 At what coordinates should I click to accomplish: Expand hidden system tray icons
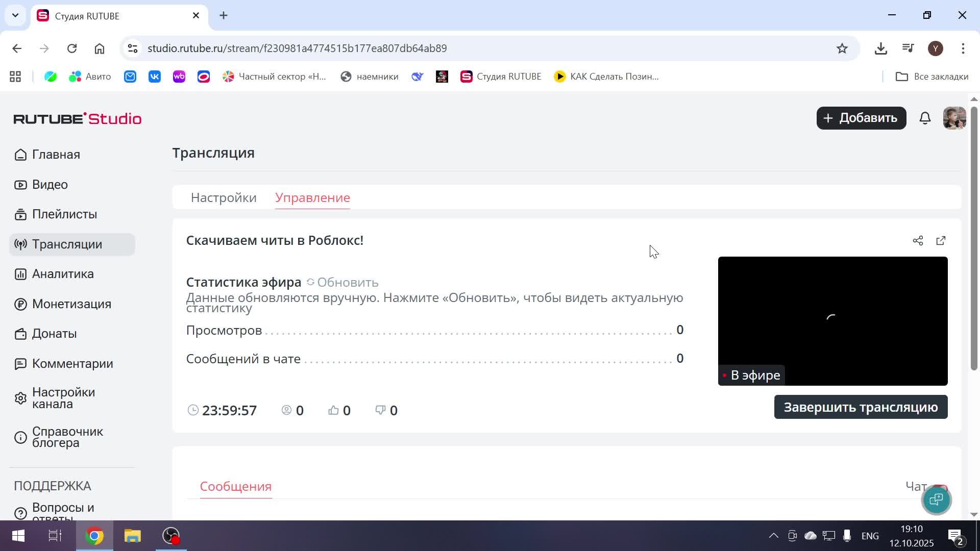coord(773,536)
